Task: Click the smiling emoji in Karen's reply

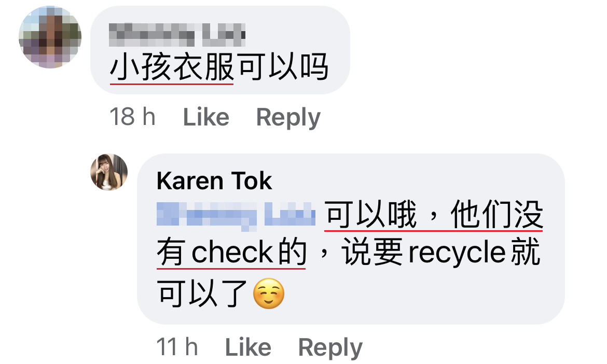Action: 269,293
